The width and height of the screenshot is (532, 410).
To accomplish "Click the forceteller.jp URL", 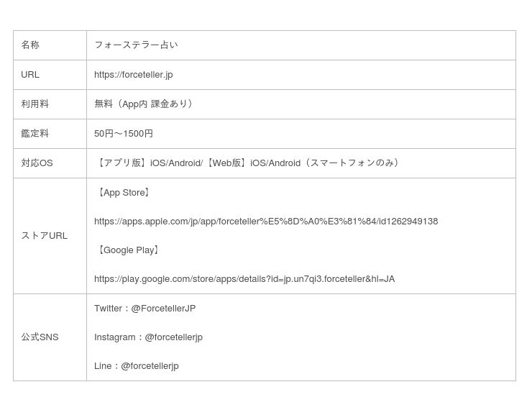I will coord(133,75).
